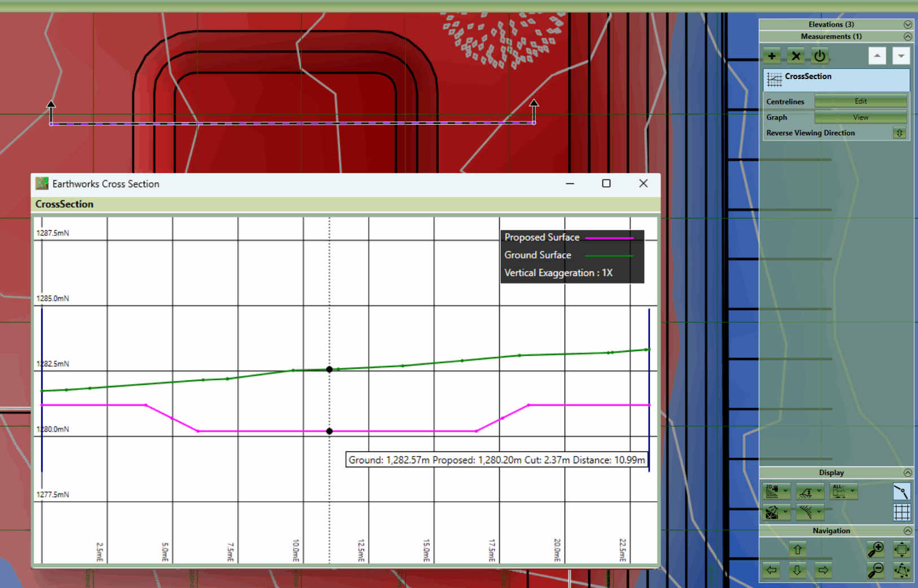Click the zoom to selection dotted icon
This screenshot has width=918, height=588.
pyautogui.click(x=902, y=571)
